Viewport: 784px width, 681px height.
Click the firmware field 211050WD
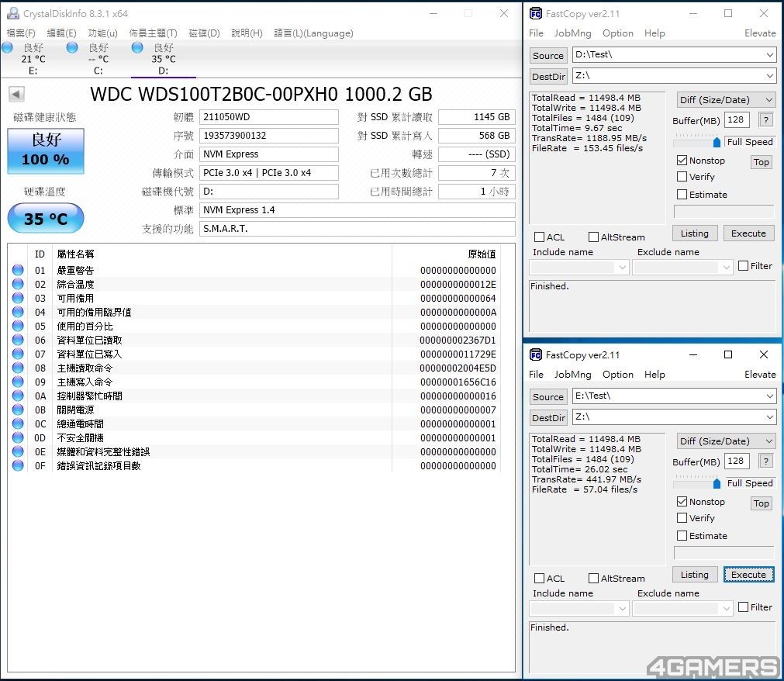coord(269,117)
